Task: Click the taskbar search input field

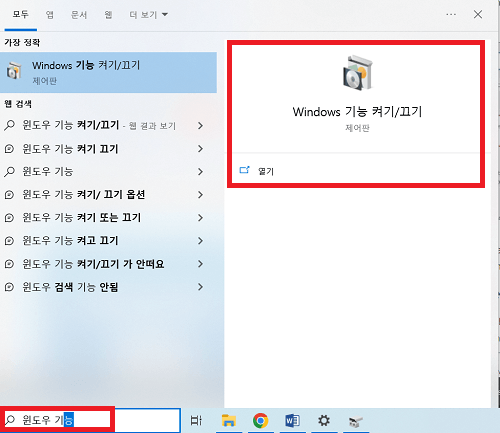Action: tap(91, 420)
